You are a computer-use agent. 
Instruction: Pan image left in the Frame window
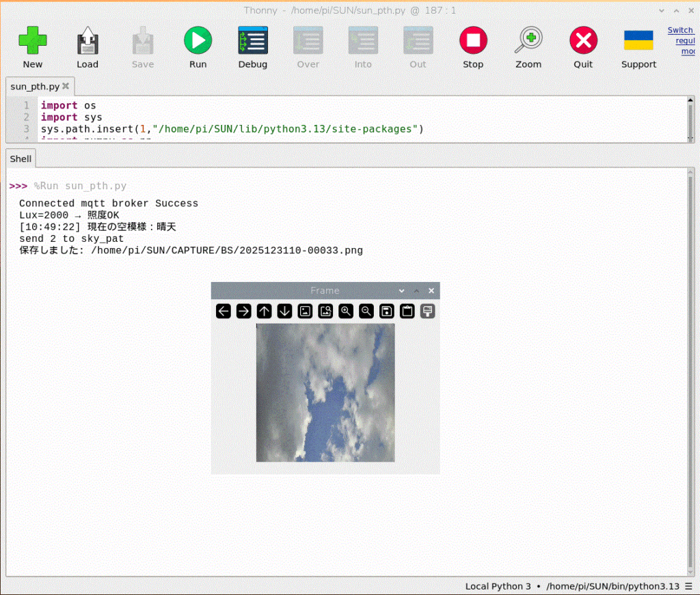tap(224, 312)
